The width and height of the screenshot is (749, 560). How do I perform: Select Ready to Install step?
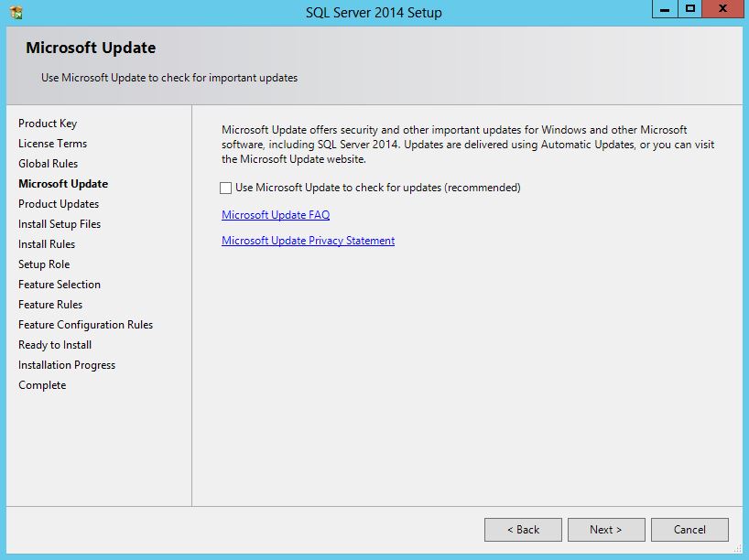click(55, 345)
